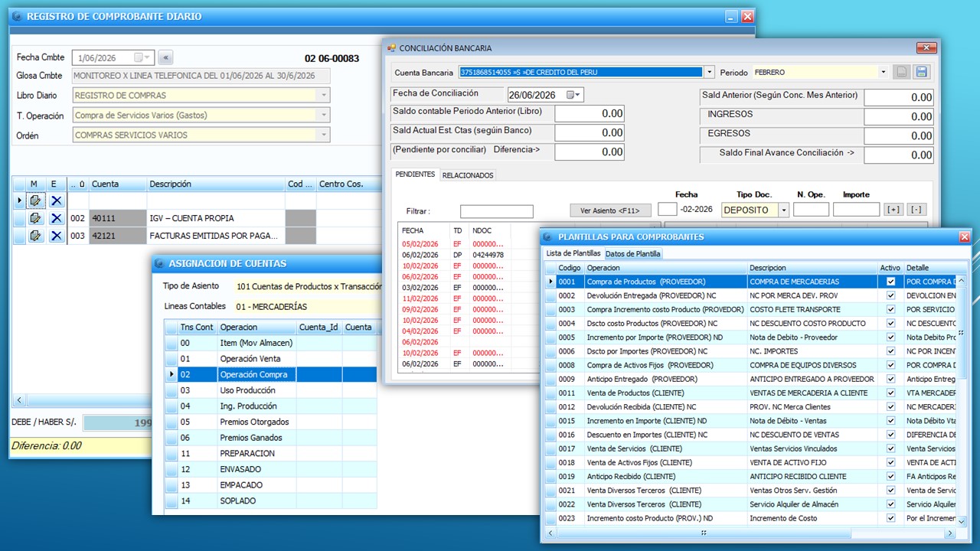Click the Plantillas vertical scrollbar thumb
Image resolution: width=980 pixels, height=551 pixels.
click(x=961, y=333)
